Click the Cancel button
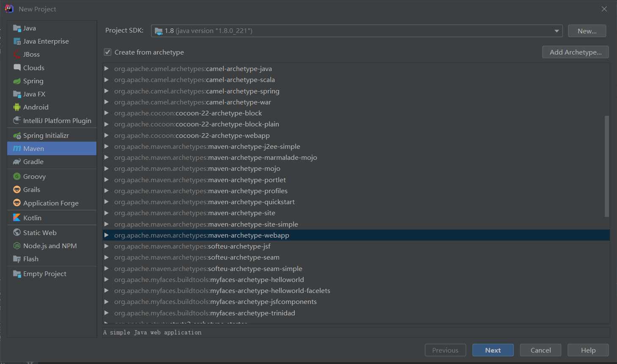The width and height of the screenshot is (617, 364). coord(540,350)
